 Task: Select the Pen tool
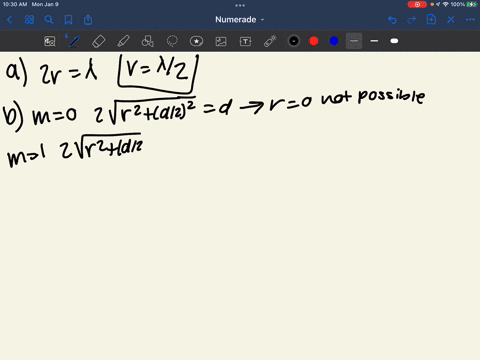point(74,41)
